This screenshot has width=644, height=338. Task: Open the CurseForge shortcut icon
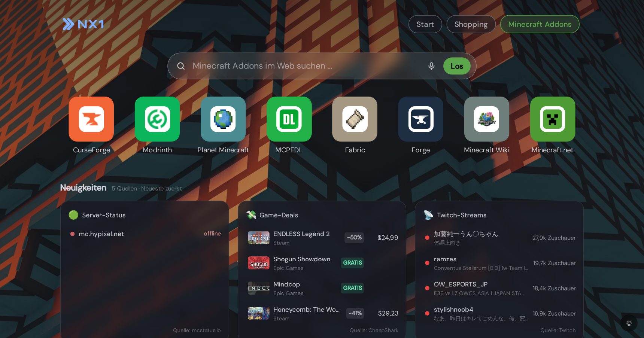(x=91, y=119)
